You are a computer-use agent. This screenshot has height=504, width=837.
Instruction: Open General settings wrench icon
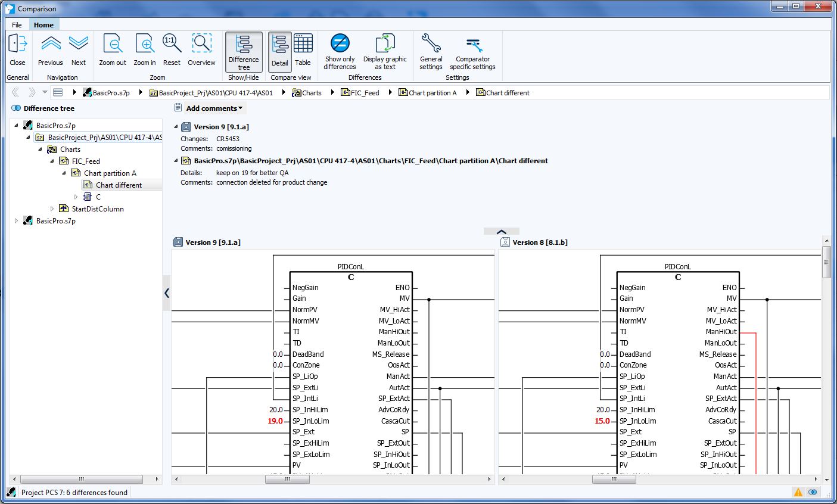(x=431, y=51)
